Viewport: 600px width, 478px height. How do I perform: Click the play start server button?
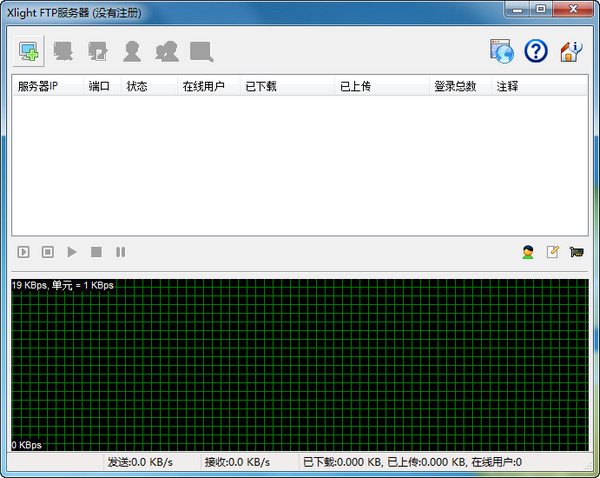click(x=72, y=252)
